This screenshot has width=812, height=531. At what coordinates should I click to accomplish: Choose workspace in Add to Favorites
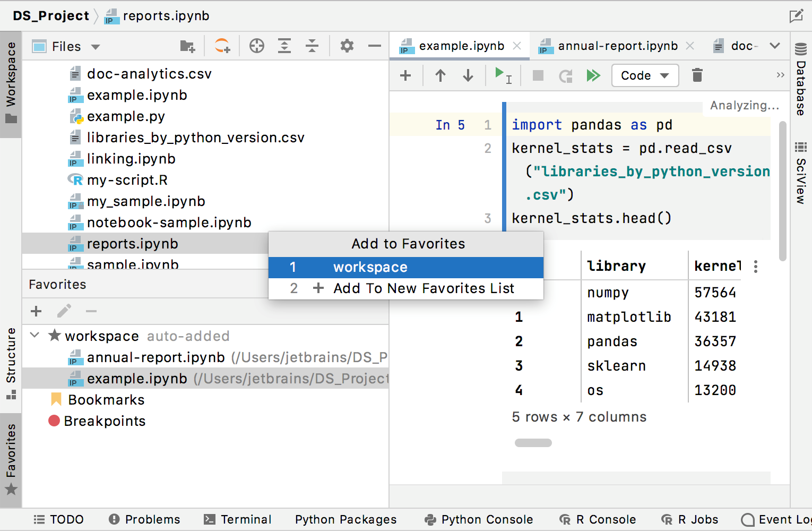406,267
